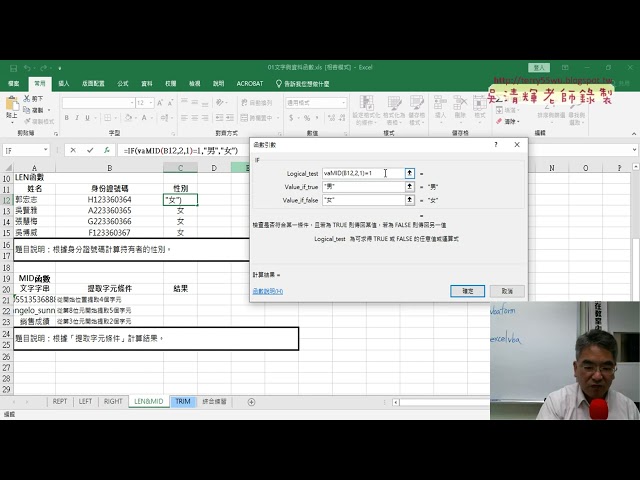Screen dimensions: 640x480
Task: Click the 複製 copy icon
Action: click(27, 110)
